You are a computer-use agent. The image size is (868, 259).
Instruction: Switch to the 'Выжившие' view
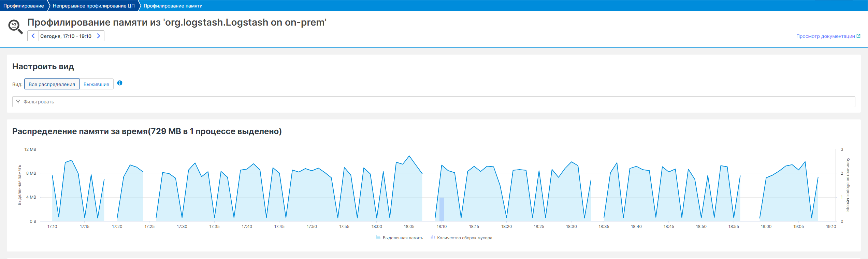96,84
